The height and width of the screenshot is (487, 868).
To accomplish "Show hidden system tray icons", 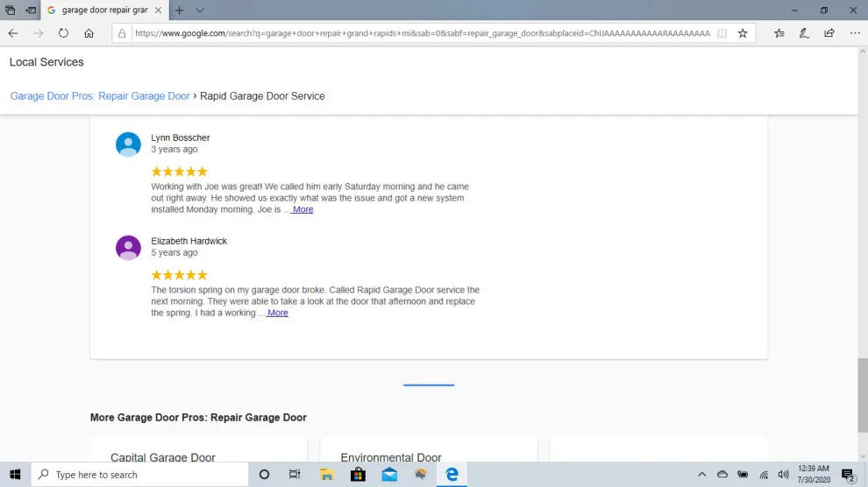I will (x=702, y=474).
